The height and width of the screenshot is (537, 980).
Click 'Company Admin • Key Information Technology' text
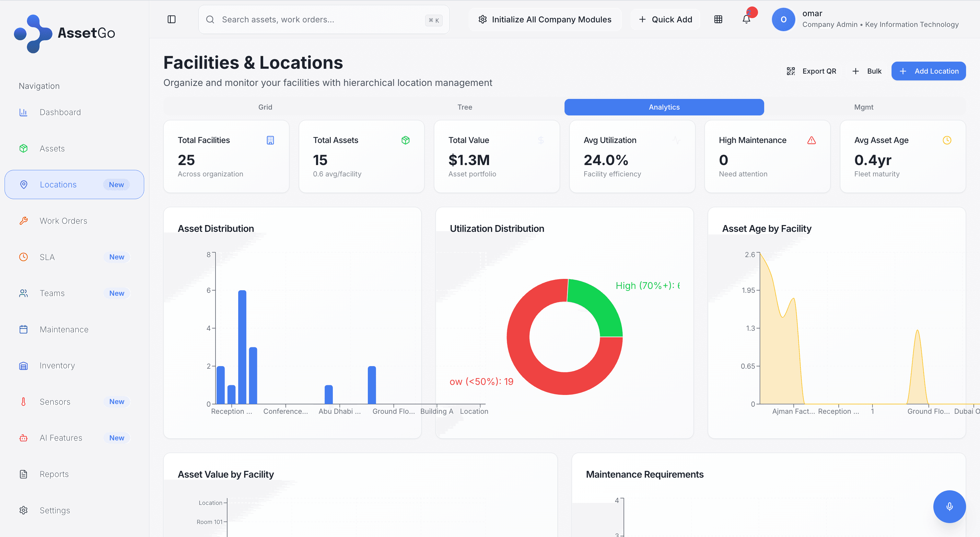click(x=880, y=25)
